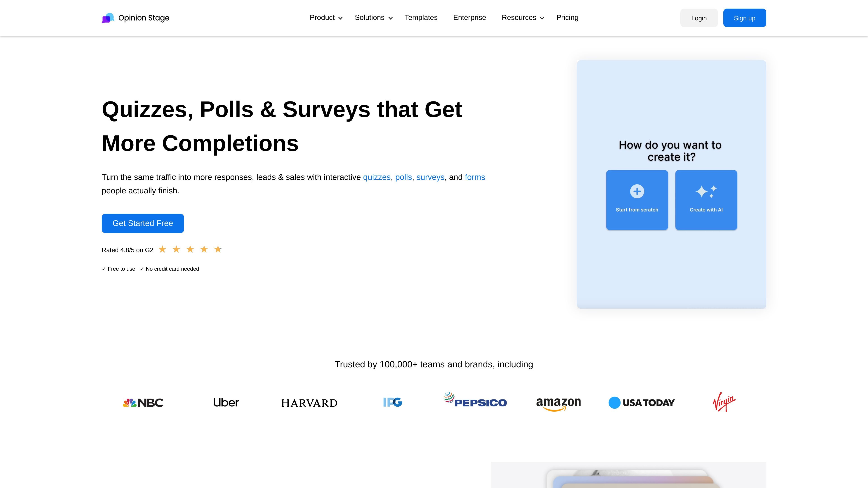Click the plus icon for Start from scratch

(637, 191)
